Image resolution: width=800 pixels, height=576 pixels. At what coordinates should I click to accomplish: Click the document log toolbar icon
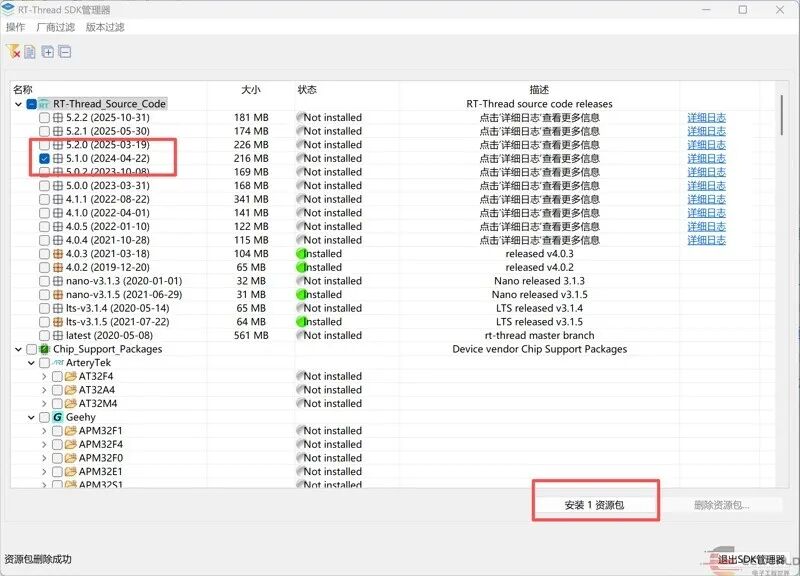point(30,52)
